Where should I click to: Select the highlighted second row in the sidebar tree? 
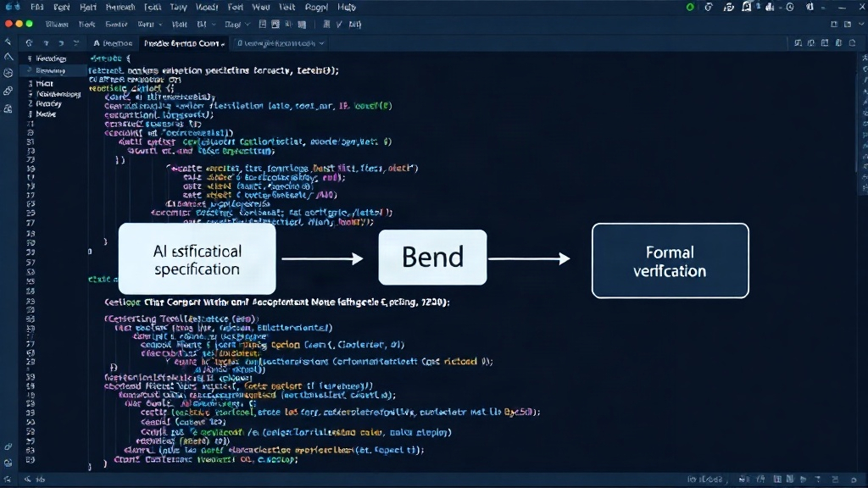click(53, 70)
